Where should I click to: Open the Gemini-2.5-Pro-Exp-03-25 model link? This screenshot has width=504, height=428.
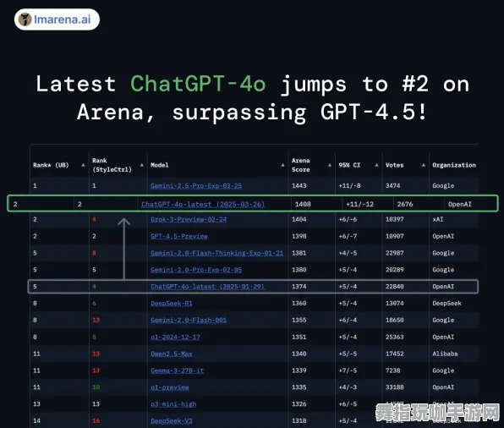196,186
